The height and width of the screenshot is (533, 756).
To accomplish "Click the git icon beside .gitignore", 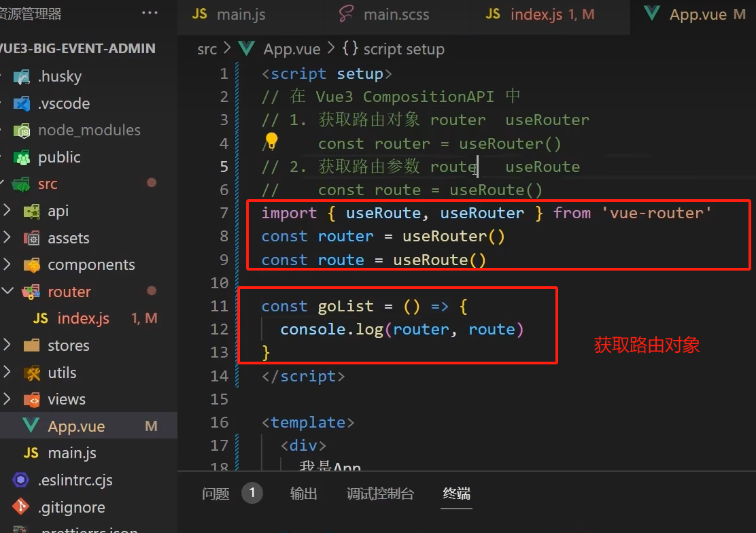I will (x=20, y=506).
